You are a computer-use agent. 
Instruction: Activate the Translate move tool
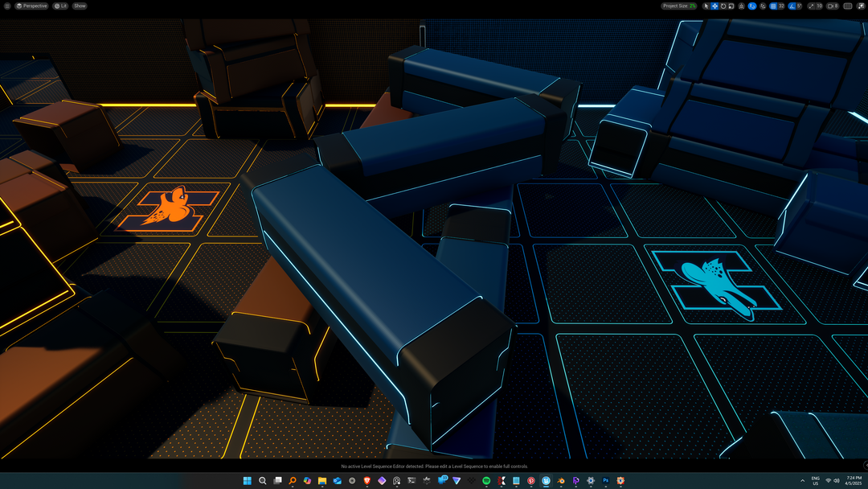(714, 6)
